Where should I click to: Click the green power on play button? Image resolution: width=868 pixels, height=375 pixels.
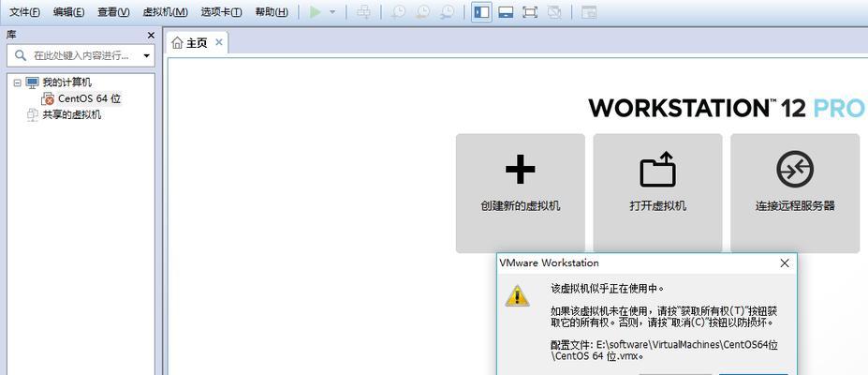tap(316, 12)
